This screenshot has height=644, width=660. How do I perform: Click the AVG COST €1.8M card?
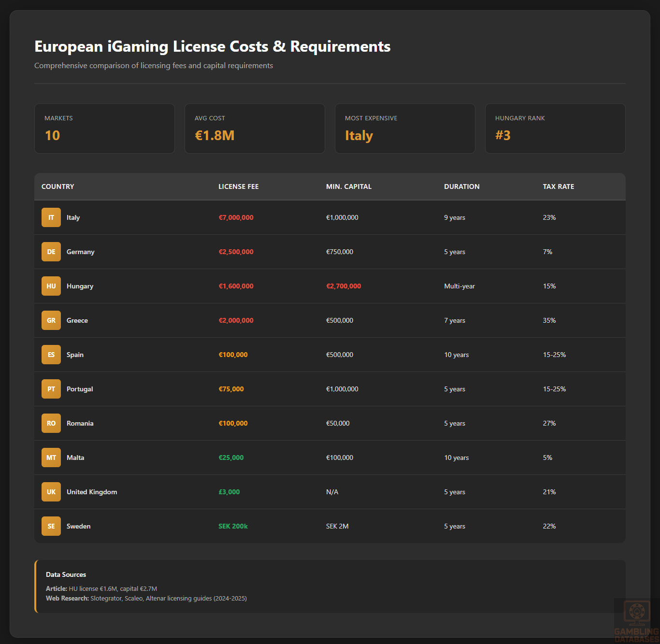[255, 129]
